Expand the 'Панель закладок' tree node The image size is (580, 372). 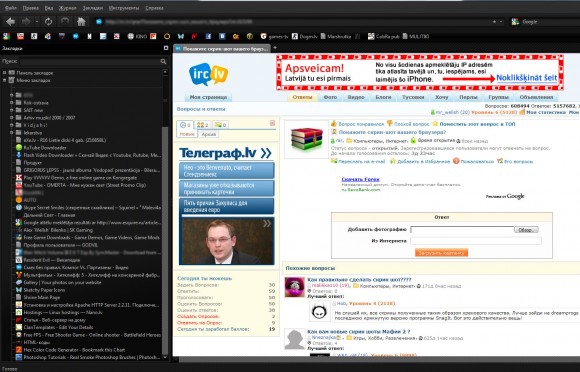[4, 73]
